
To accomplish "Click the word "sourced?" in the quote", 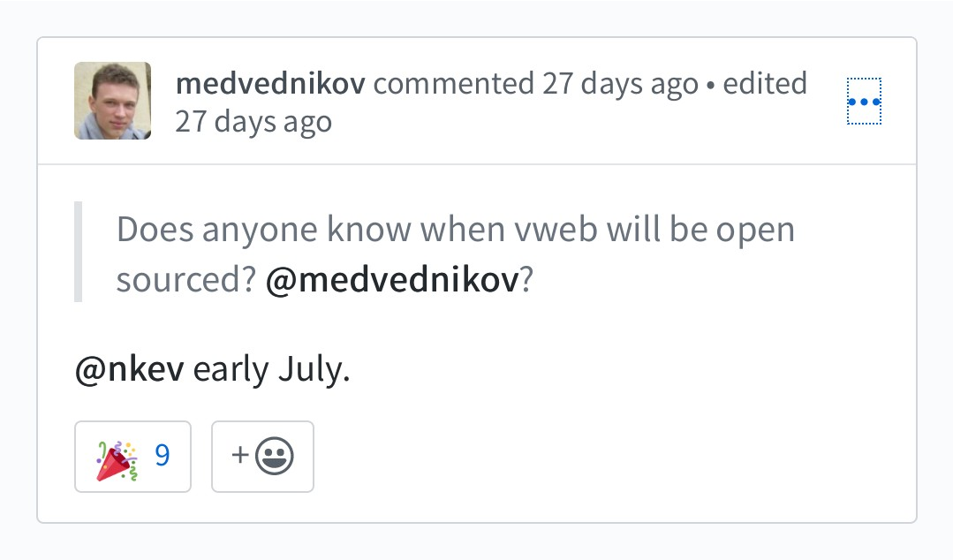I will click(x=185, y=281).
